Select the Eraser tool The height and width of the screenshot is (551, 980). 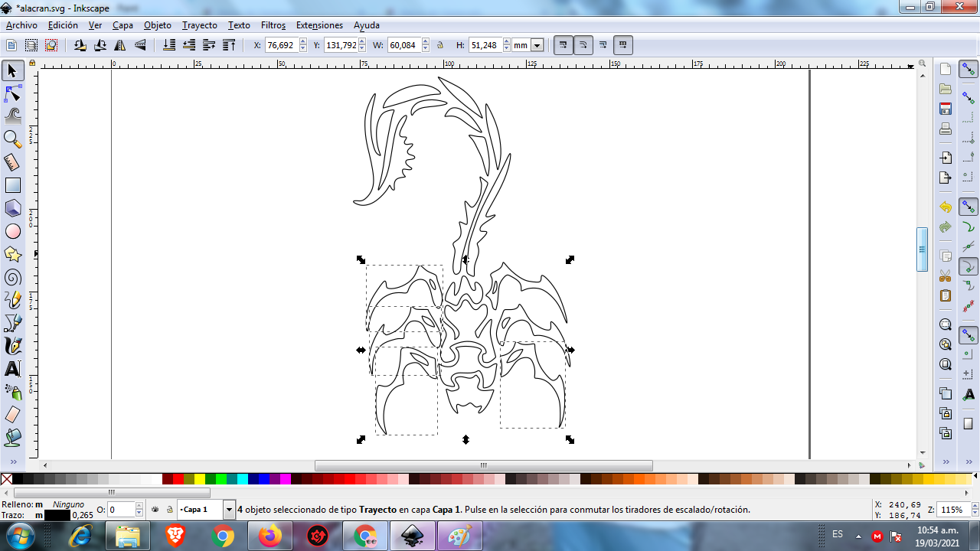pyautogui.click(x=12, y=415)
